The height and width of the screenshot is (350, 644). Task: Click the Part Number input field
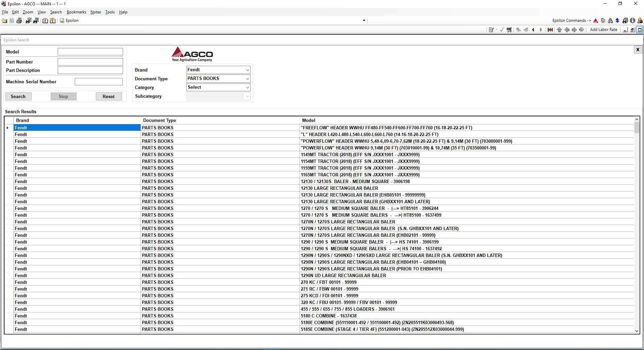[90, 62]
